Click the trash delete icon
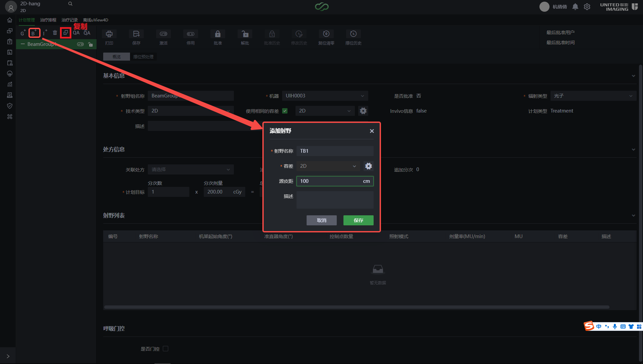 click(x=55, y=33)
